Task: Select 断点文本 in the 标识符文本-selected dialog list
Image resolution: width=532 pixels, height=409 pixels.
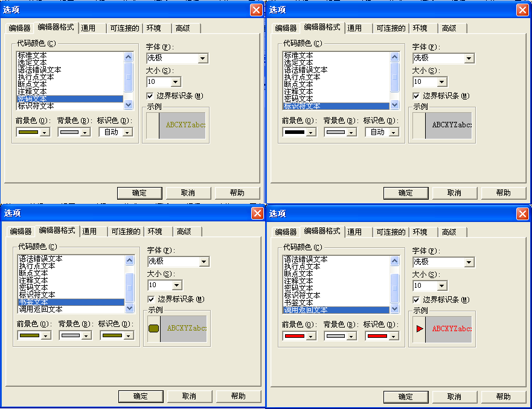Action: tap(336, 84)
